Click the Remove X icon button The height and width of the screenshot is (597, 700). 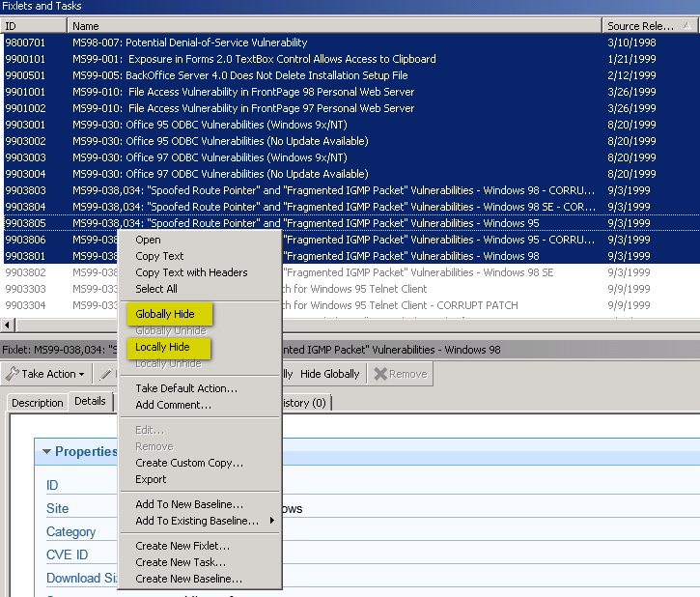(401, 374)
